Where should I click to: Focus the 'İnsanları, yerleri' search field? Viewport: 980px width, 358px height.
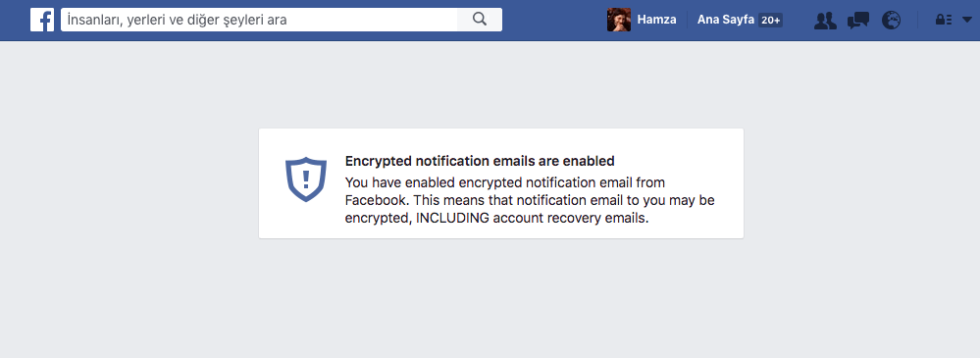pos(259,20)
